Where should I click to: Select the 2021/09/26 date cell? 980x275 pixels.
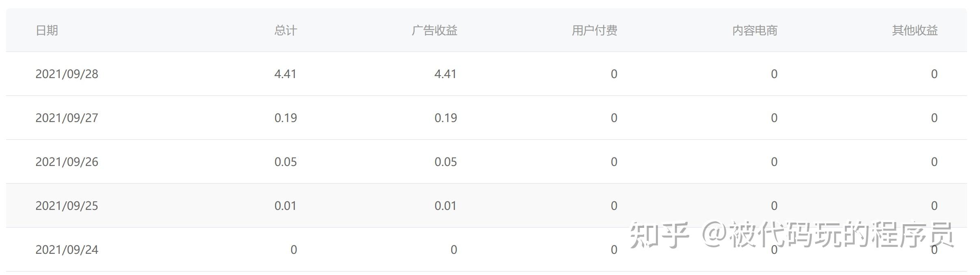[67, 162]
